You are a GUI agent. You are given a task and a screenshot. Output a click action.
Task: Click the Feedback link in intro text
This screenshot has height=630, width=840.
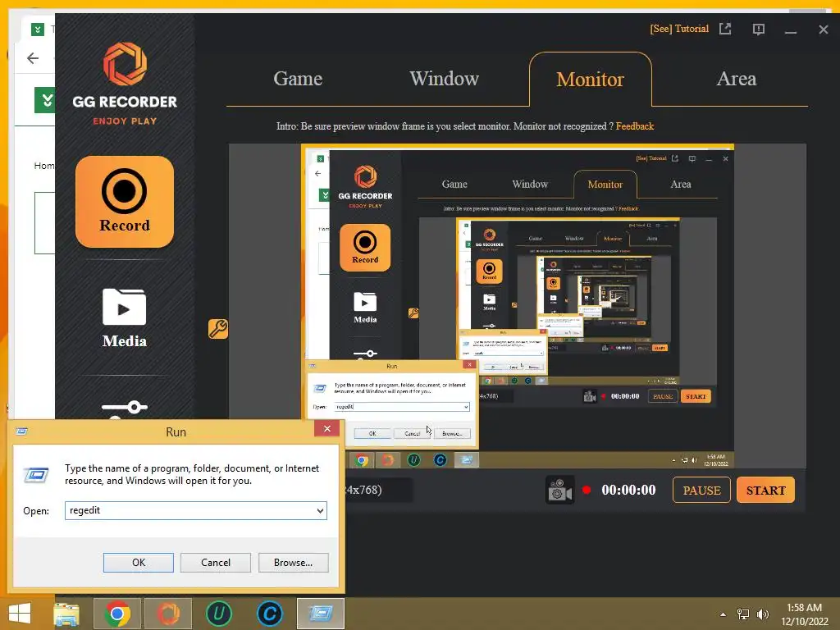coord(635,126)
